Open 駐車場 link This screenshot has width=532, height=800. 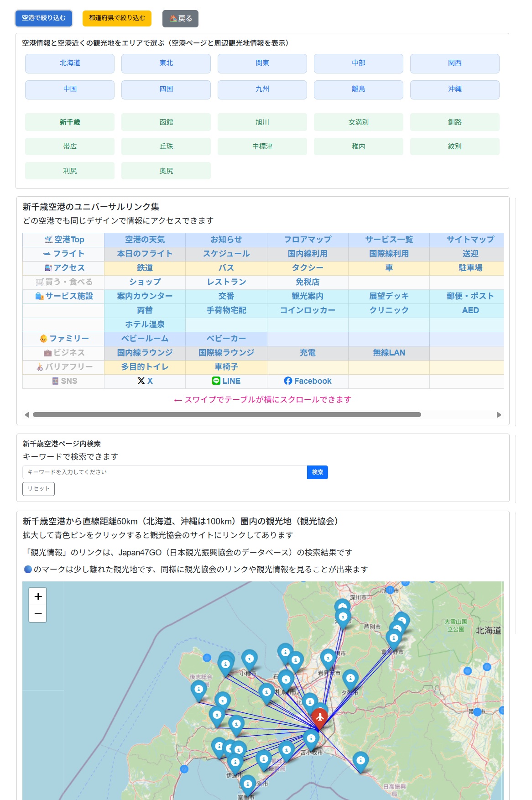[470, 268]
